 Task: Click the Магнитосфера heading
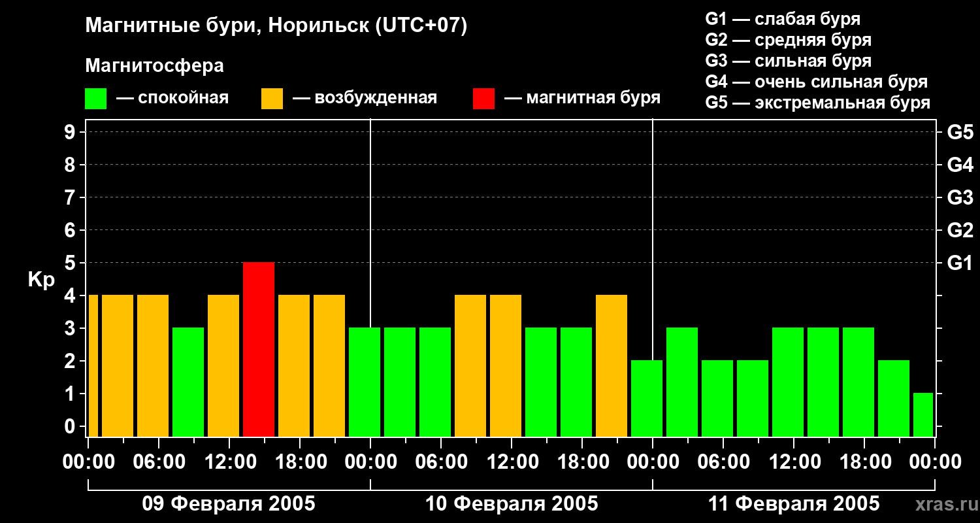(154, 66)
